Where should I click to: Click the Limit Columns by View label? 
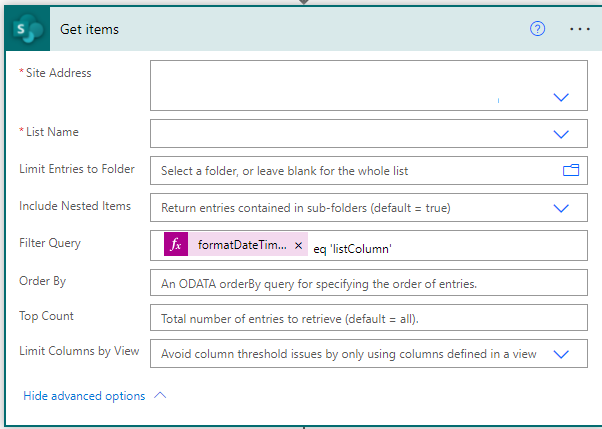[79, 351]
